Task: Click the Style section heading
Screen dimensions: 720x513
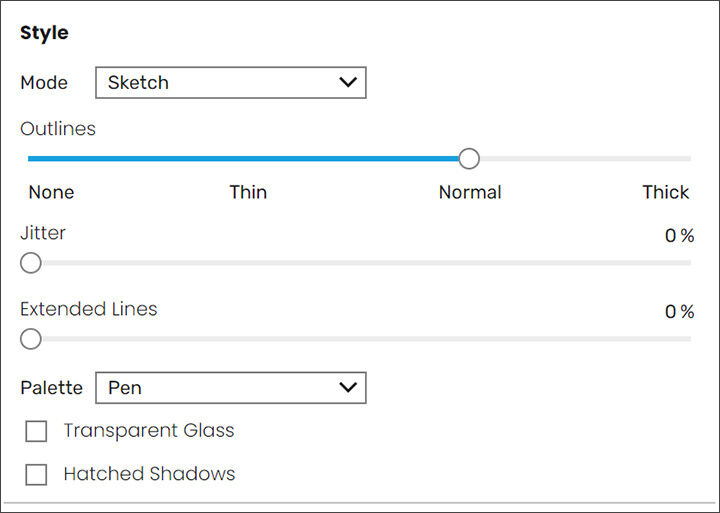Action: point(44,33)
